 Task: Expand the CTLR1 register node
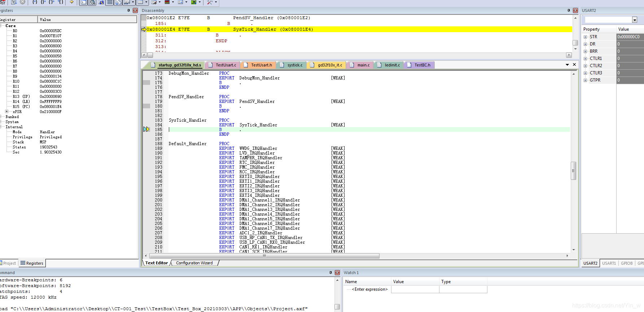click(585, 58)
